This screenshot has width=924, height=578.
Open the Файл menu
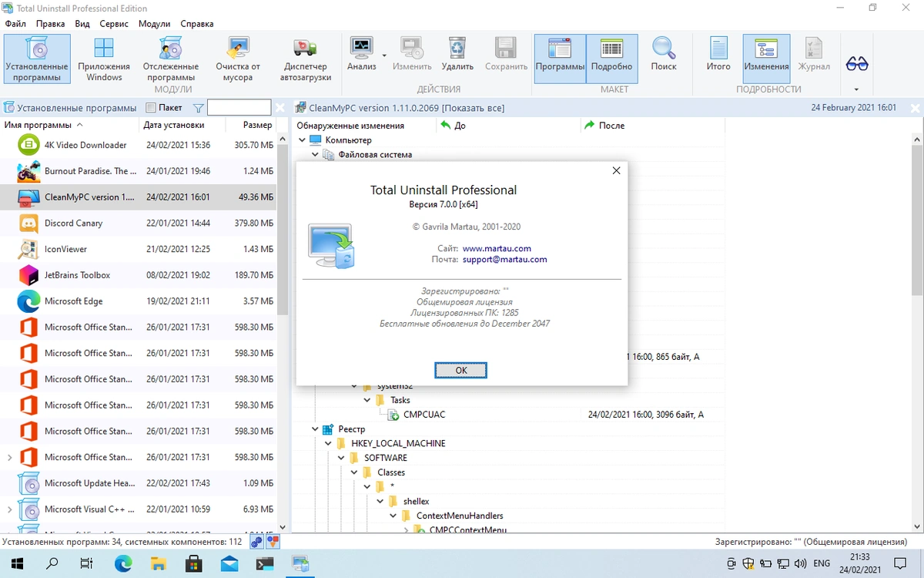[15, 24]
